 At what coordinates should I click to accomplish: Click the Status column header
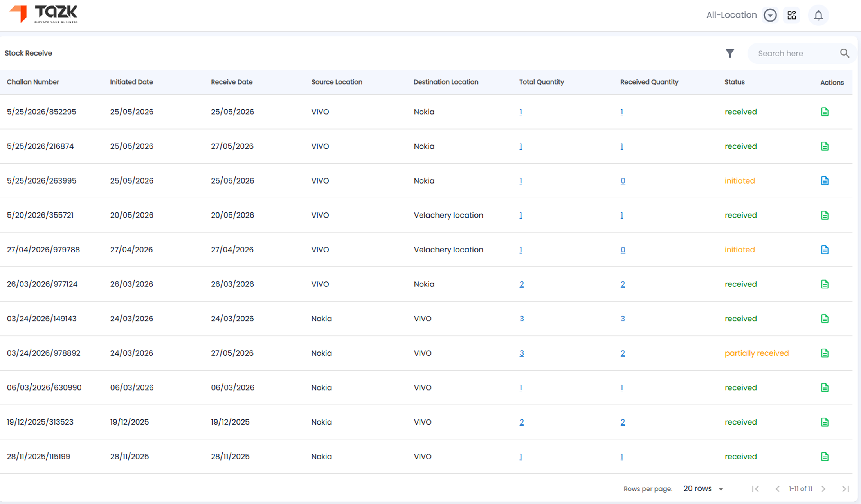[734, 82]
